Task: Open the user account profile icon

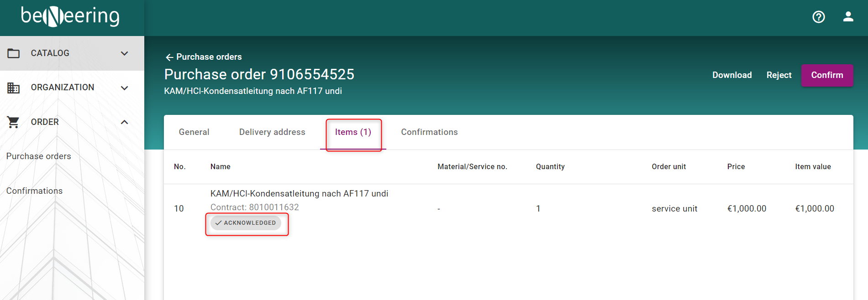Action: (848, 17)
